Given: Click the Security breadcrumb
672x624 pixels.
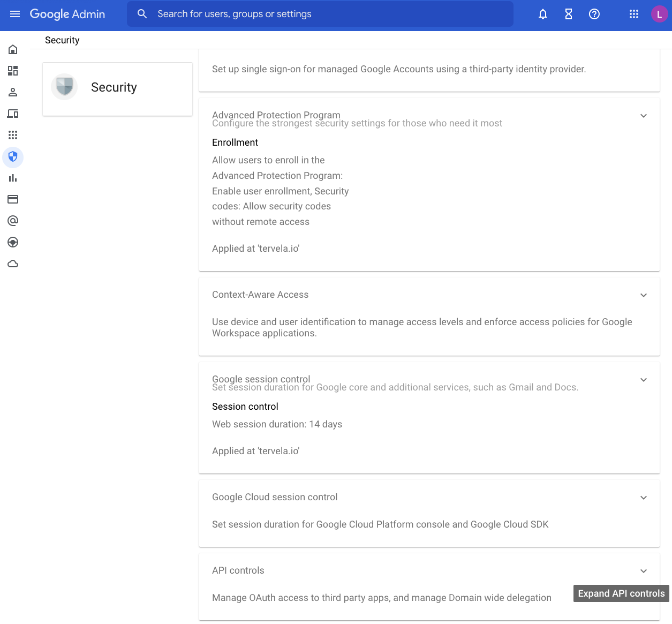Looking at the screenshot, I should 62,40.
